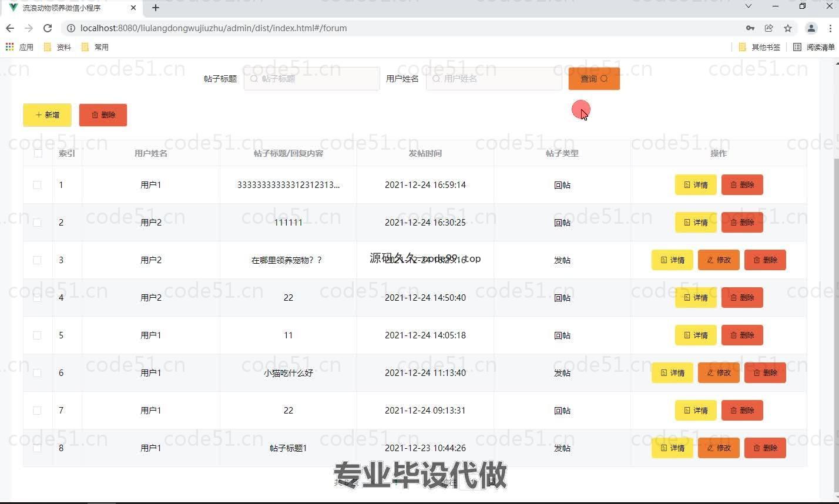Click the address bar URL

[213, 28]
